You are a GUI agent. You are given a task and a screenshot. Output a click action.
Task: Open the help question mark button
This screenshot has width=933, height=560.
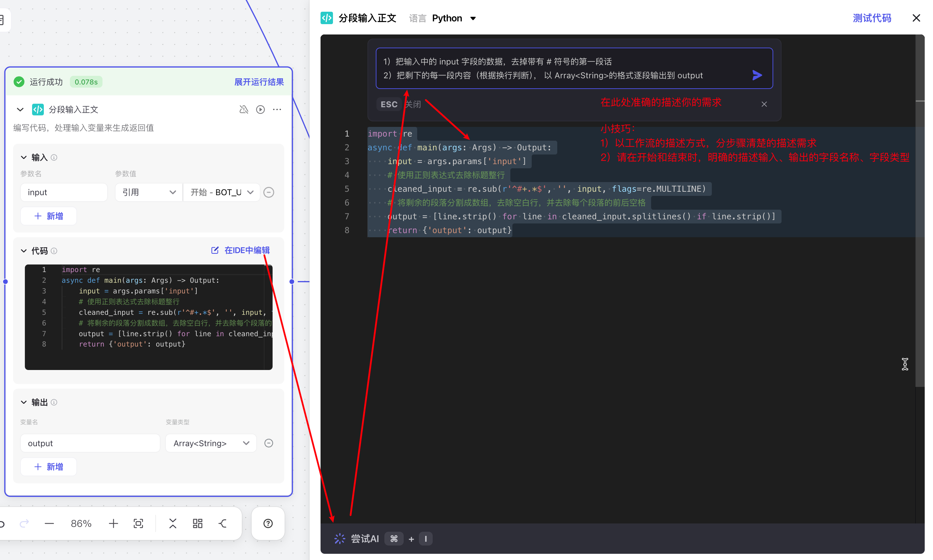point(268,523)
